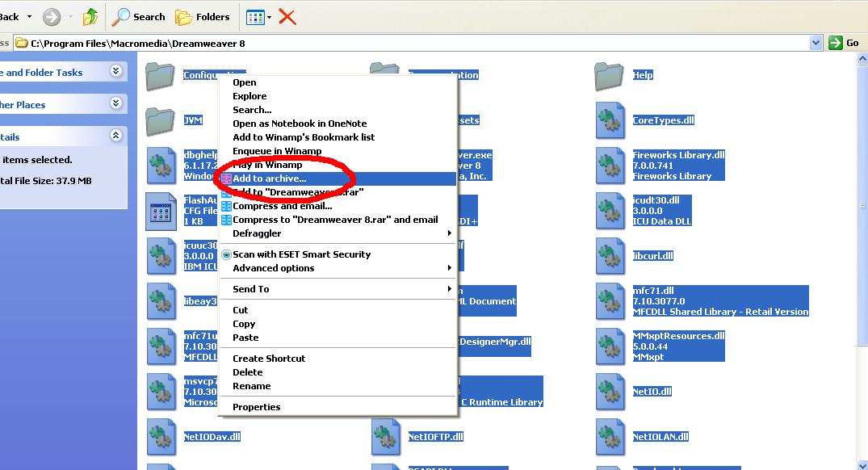Select the NetIOLAN.dll file icon

610,438
